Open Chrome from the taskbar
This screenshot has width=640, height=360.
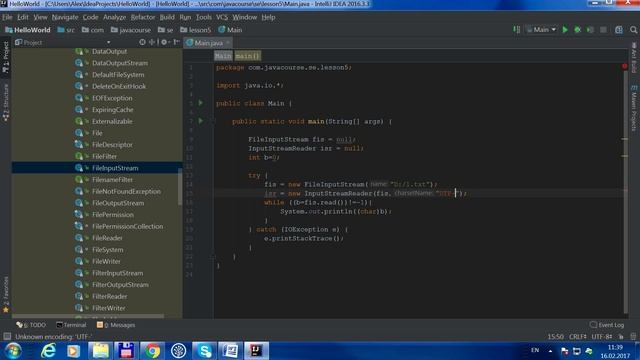tap(152, 351)
